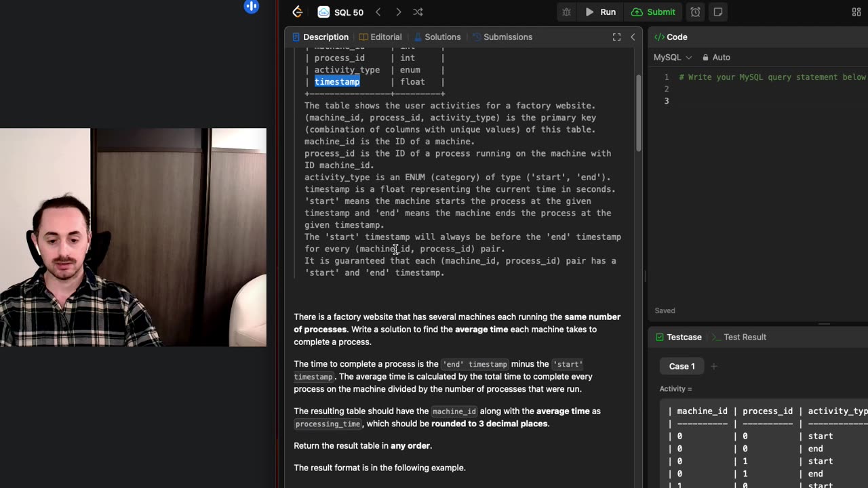Image resolution: width=868 pixels, height=488 pixels.
Task: Run the code
Action: pyautogui.click(x=601, y=12)
